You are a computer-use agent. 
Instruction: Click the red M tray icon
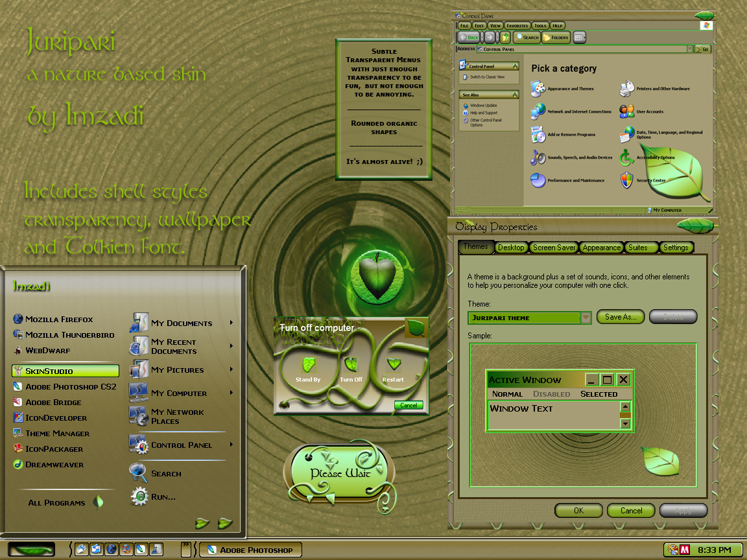coord(685,550)
